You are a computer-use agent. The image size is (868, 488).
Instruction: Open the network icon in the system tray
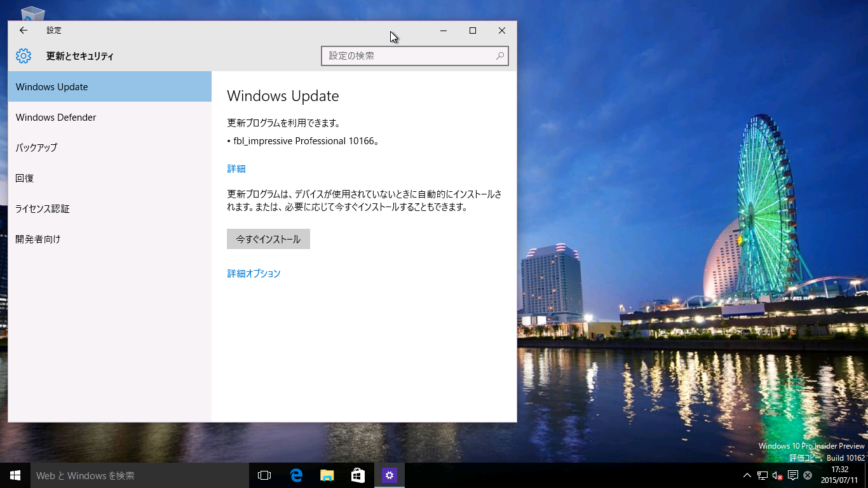[x=763, y=475]
